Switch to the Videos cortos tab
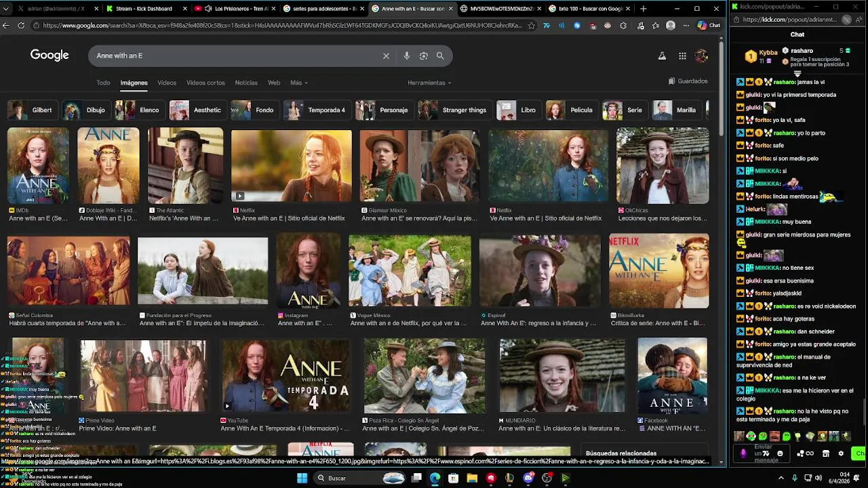Image resolution: width=868 pixels, height=488 pixels. tap(205, 83)
